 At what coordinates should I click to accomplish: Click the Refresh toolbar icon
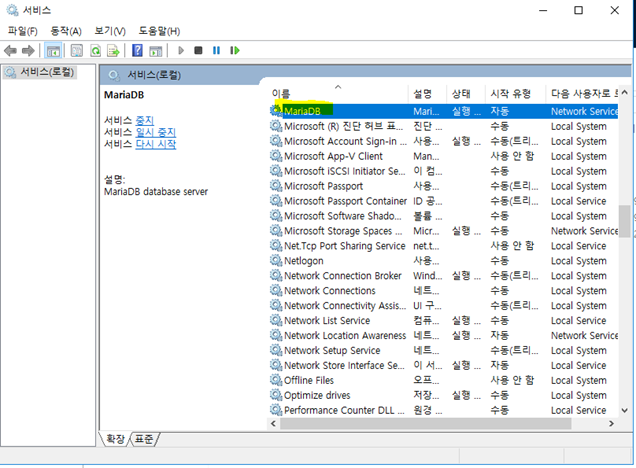[x=96, y=51]
